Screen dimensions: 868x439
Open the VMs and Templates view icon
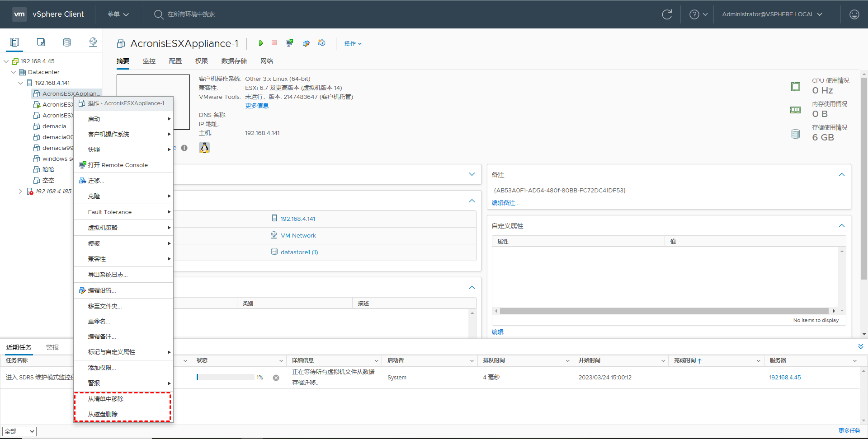click(x=41, y=42)
